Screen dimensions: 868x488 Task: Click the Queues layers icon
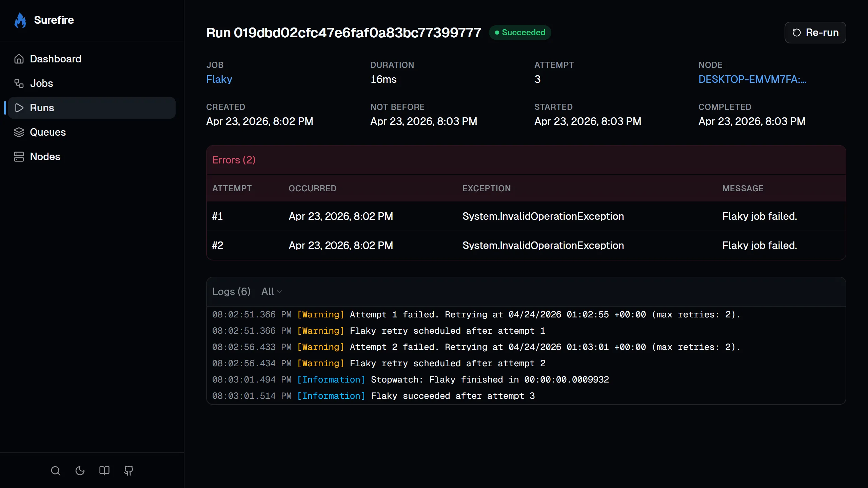click(x=19, y=132)
